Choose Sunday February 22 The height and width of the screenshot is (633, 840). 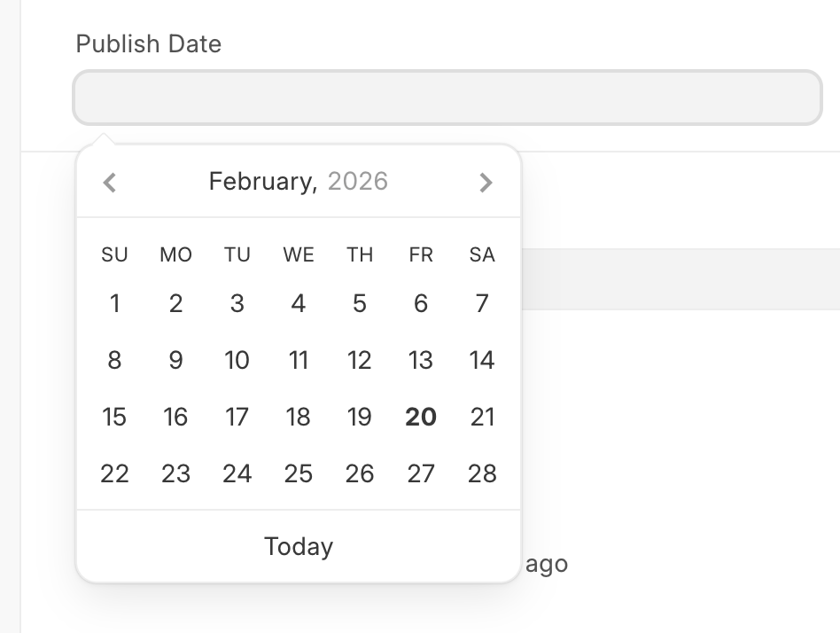coord(114,473)
